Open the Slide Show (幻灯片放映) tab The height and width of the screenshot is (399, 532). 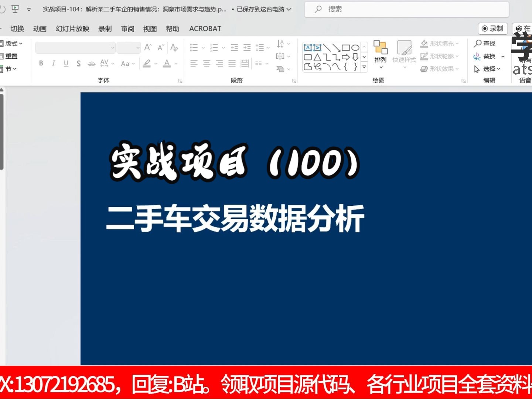point(72,28)
